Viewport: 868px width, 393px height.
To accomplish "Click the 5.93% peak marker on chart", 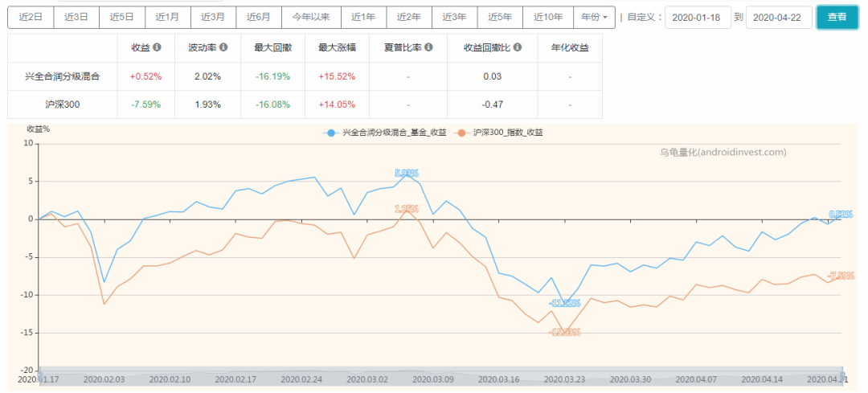I will point(407,174).
